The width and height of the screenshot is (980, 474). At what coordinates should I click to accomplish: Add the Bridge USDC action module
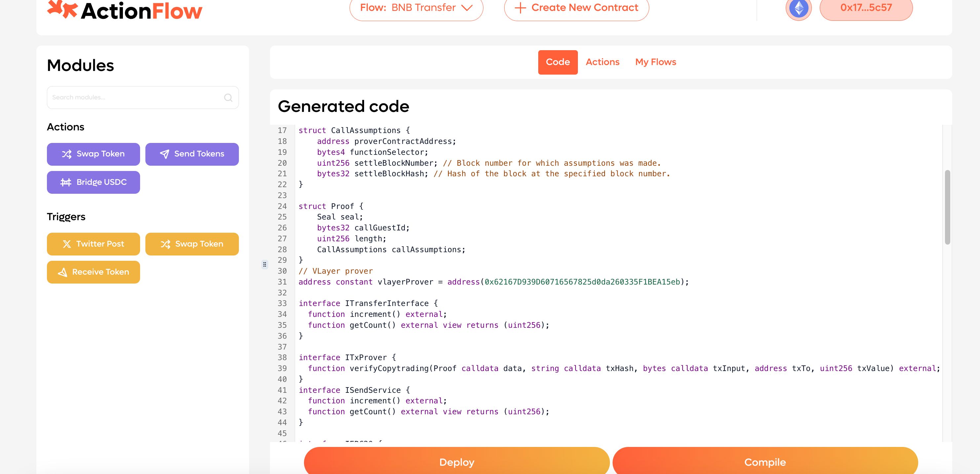(x=93, y=183)
